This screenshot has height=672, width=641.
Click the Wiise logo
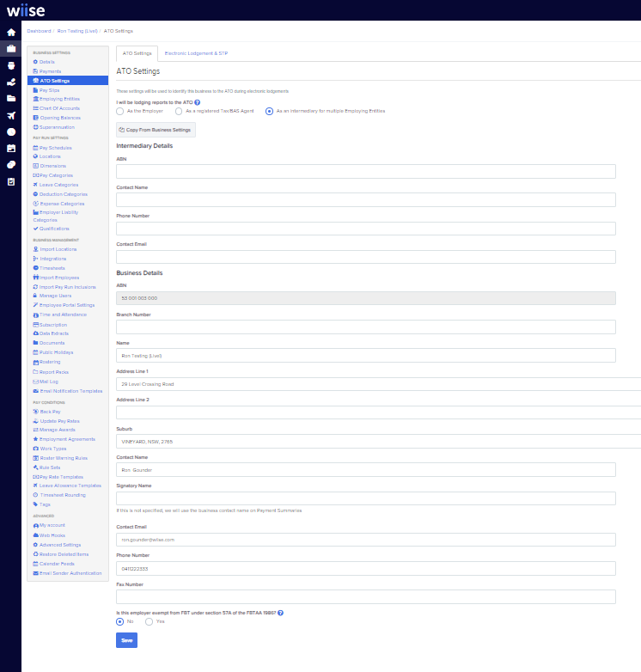26,10
